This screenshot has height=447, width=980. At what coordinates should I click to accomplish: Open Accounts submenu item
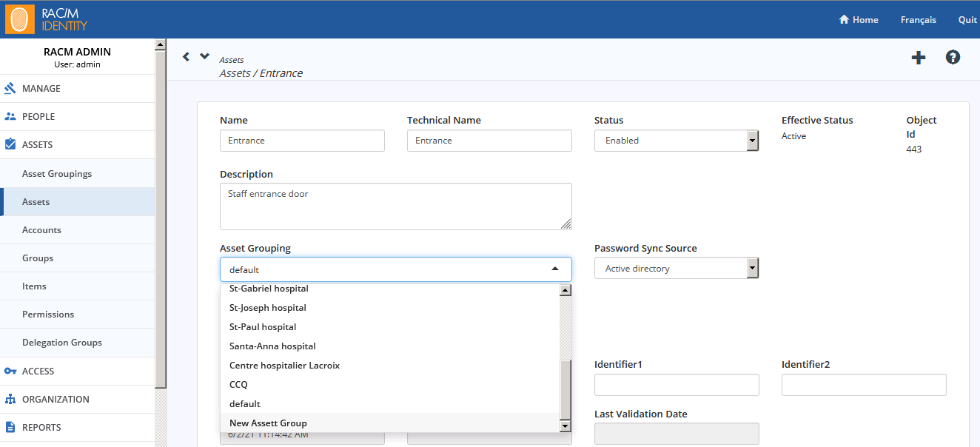point(78,229)
